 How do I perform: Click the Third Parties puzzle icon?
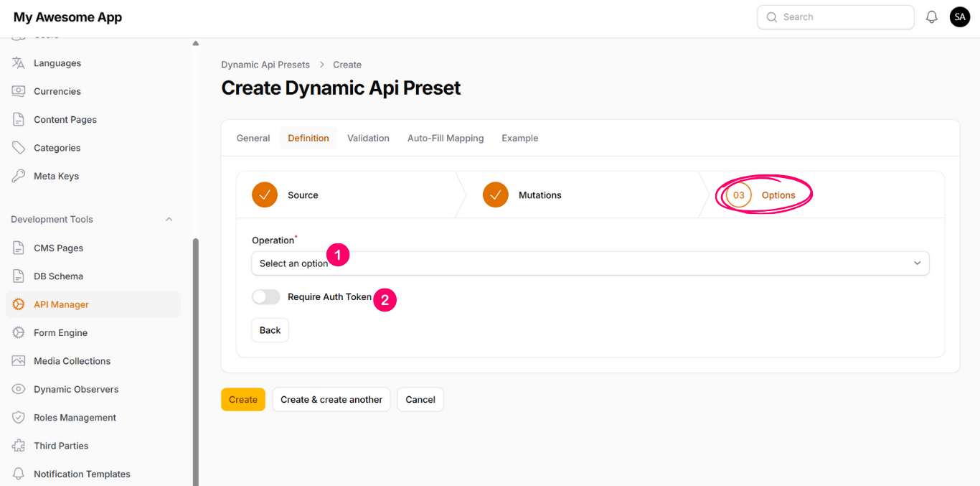[19, 446]
